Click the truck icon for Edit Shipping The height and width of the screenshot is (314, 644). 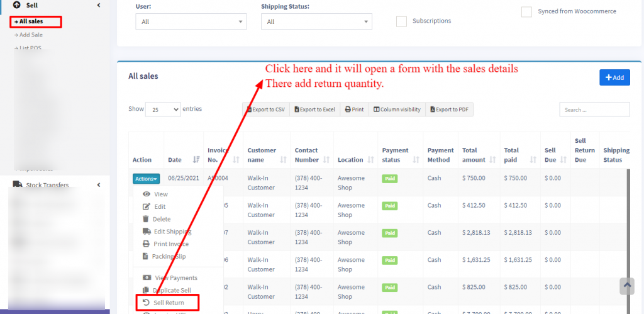(147, 232)
